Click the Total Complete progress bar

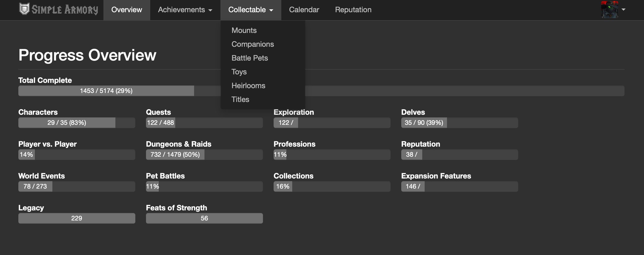tap(321, 91)
